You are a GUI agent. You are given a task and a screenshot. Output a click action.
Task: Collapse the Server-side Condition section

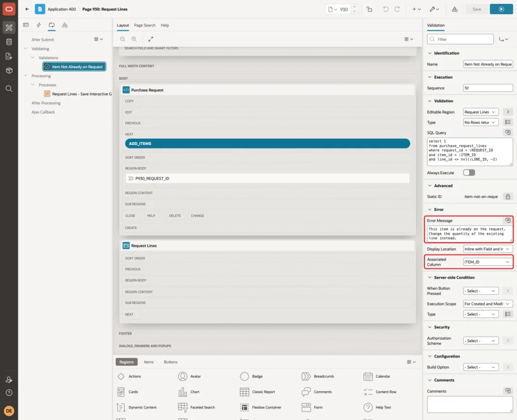pyautogui.click(x=429, y=277)
